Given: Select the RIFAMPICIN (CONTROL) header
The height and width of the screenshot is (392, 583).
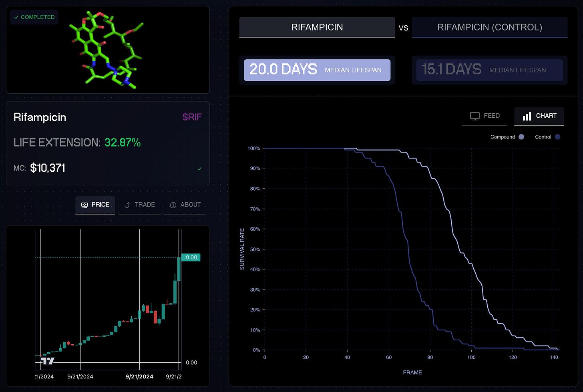Looking at the screenshot, I should (x=489, y=27).
